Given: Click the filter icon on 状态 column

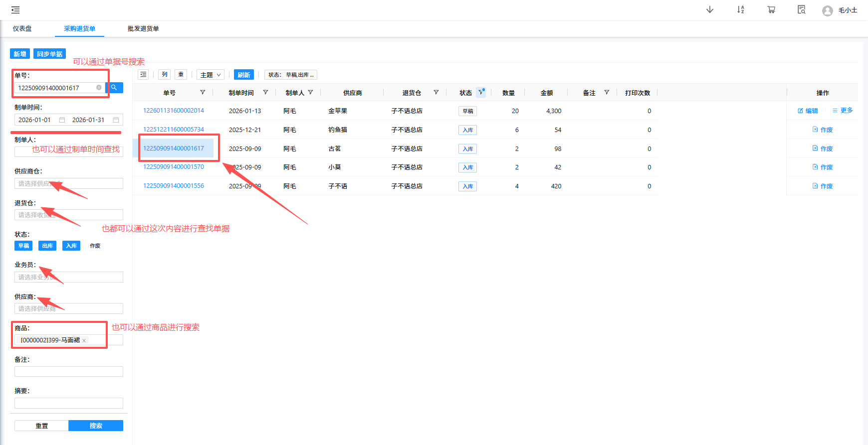Looking at the screenshot, I should [481, 93].
